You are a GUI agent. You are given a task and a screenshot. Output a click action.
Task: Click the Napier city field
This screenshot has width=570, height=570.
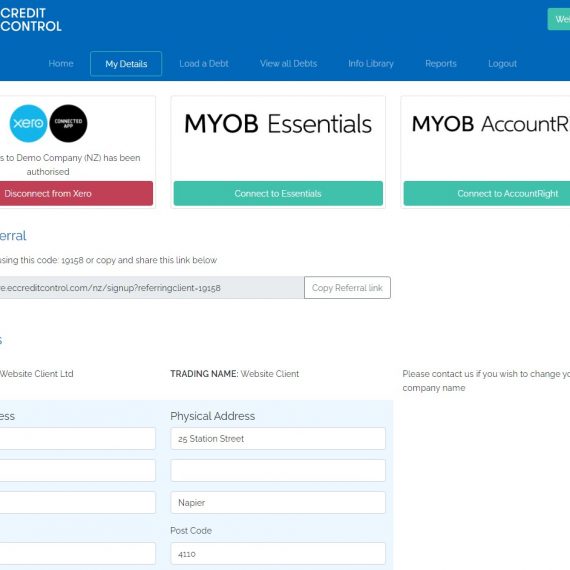(x=278, y=502)
